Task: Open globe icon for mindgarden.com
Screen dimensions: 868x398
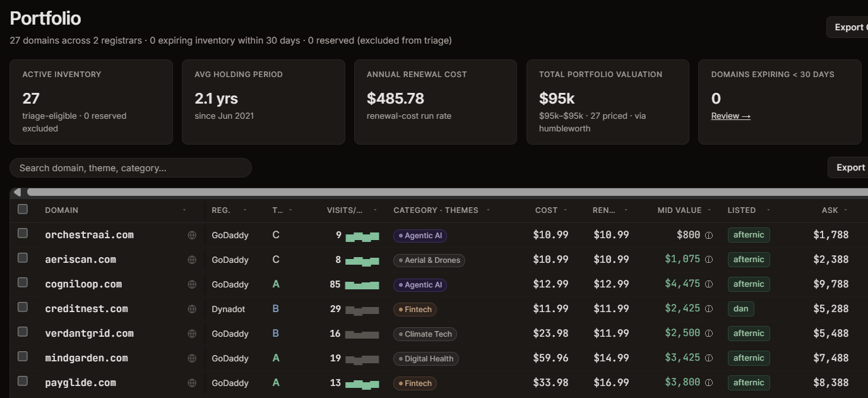Action: coord(192,358)
